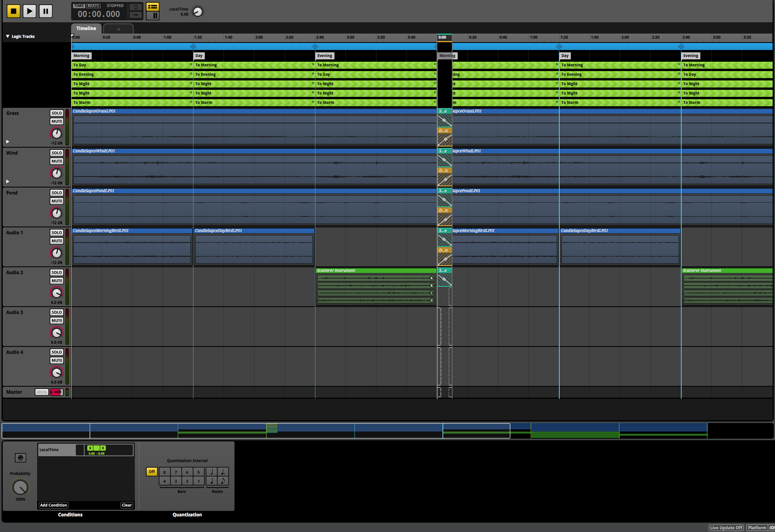Collapse the Logic Tracks section
775x532 pixels.
[7, 36]
